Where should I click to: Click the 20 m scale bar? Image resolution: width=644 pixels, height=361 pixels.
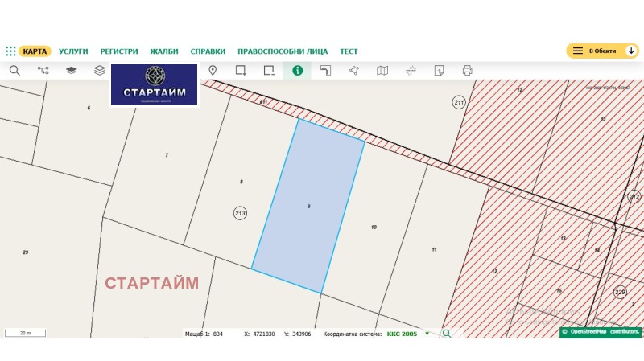point(26,333)
